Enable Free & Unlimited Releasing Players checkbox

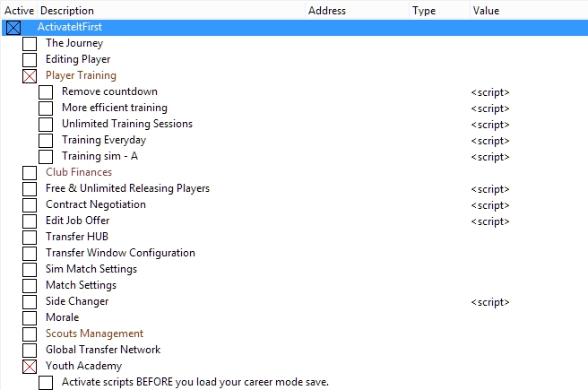coord(30,188)
